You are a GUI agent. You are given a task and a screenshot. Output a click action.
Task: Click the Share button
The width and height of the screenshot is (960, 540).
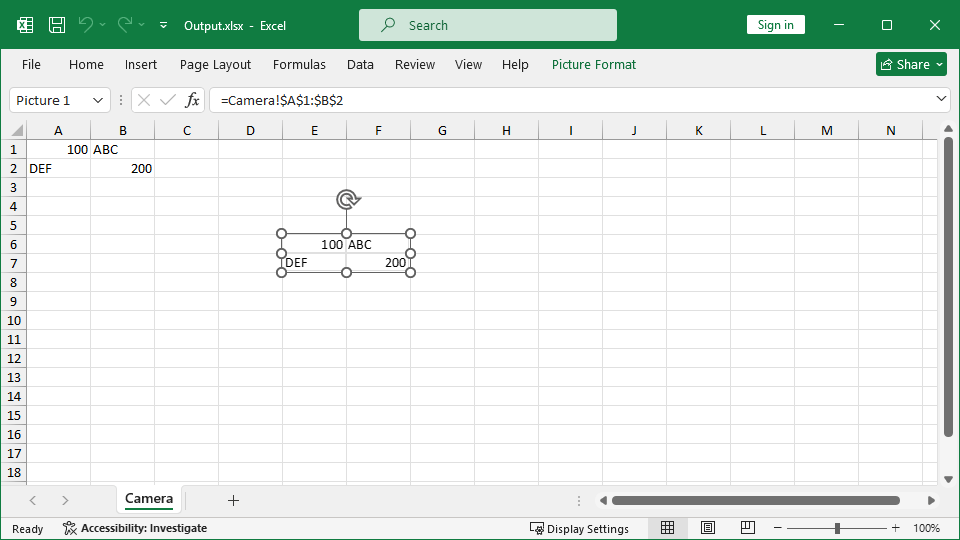click(911, 64)
